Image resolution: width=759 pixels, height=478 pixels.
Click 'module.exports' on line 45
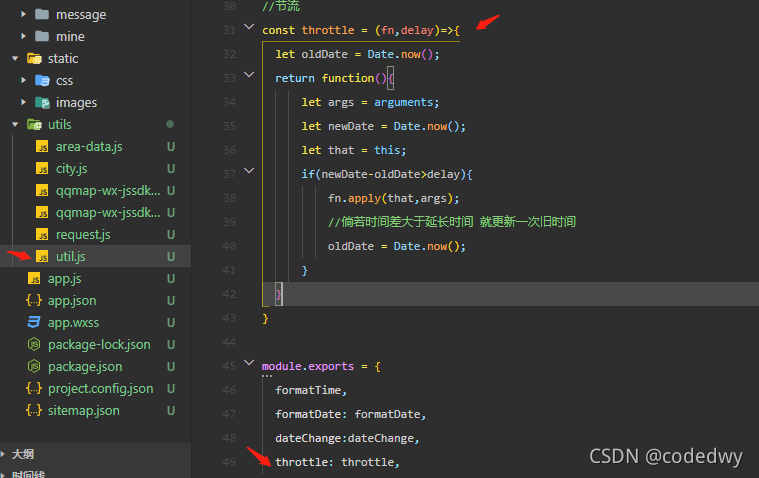pos(308,366)
